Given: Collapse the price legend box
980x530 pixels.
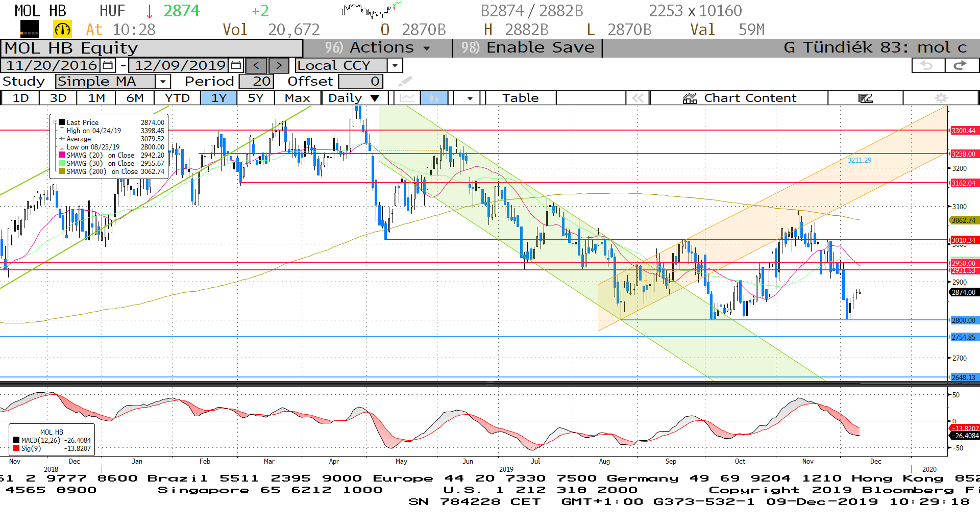Looking at the screenshot, I should pos(56,122).
